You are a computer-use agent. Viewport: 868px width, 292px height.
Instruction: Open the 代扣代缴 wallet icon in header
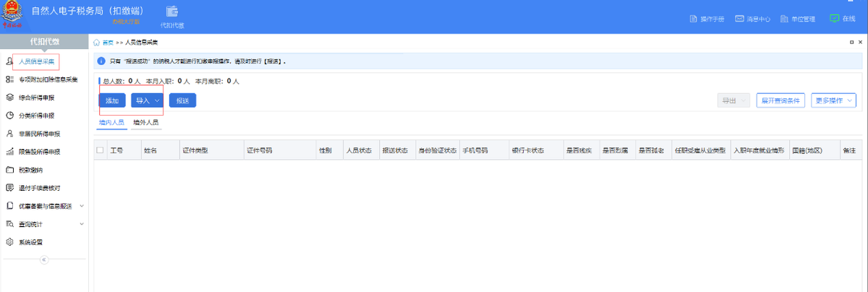point(172,12)
